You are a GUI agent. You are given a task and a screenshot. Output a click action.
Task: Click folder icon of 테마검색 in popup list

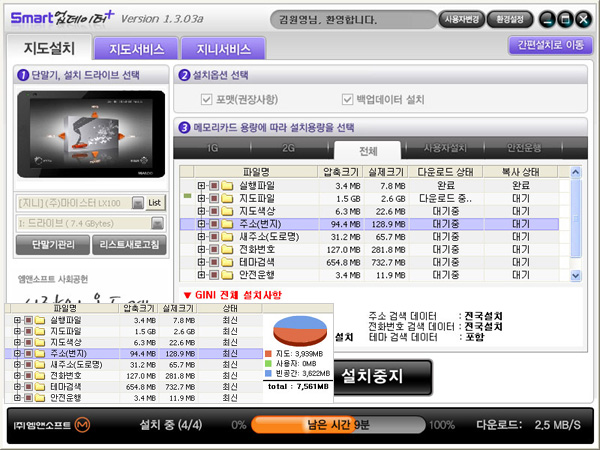[40, 387]
